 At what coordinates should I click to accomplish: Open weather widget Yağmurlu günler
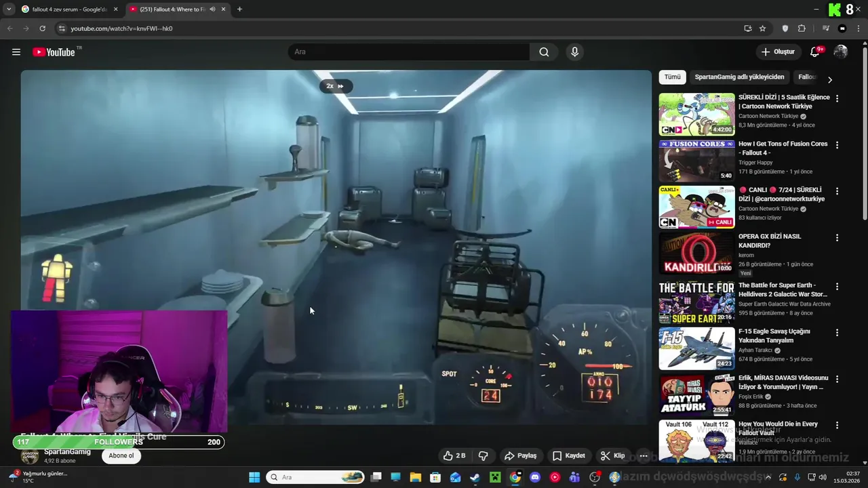click(x=37, y=477)
